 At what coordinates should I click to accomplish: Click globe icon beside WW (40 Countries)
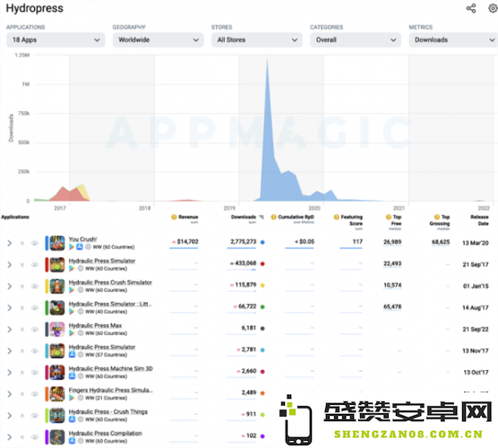(81, 312)
